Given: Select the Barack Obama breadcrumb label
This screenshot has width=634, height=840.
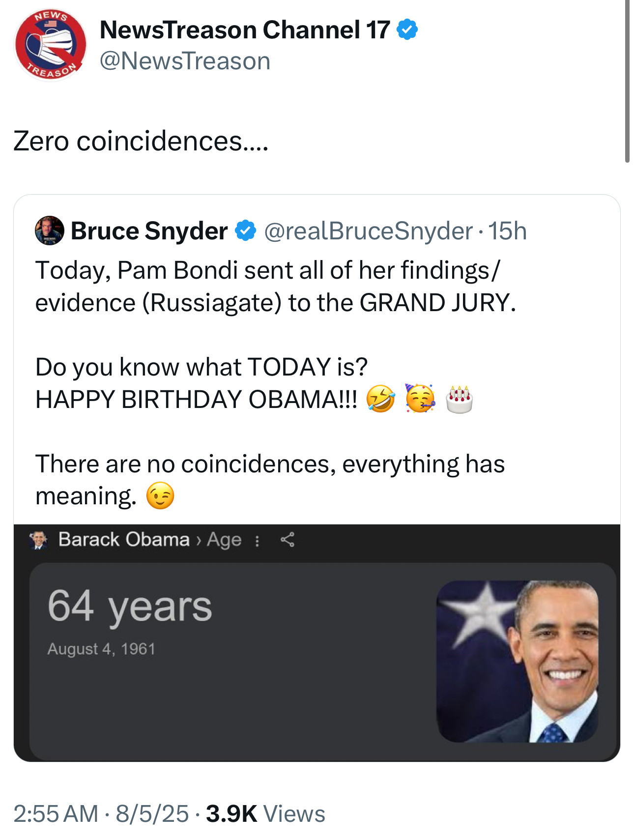Looking at the screenshot, I should click(124, 540).
